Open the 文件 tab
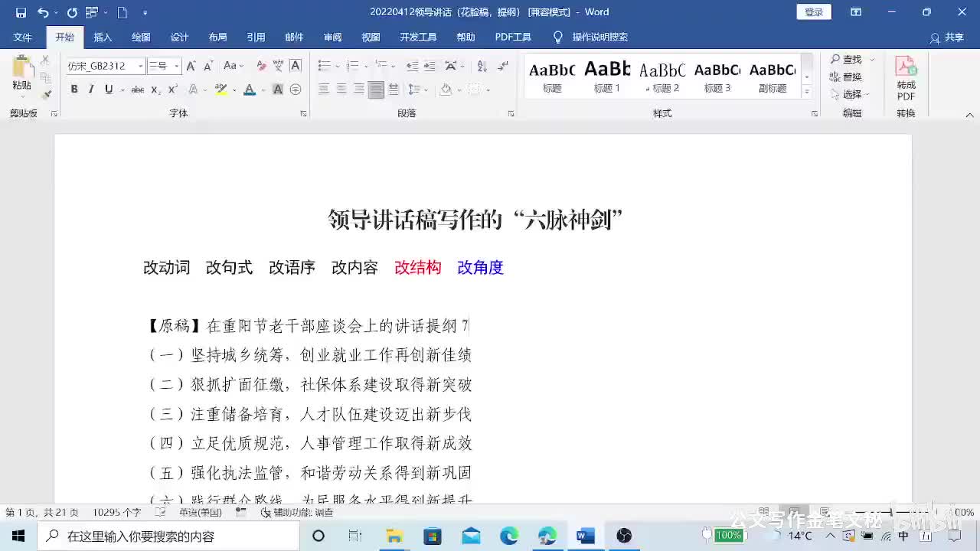 (23, 37)
